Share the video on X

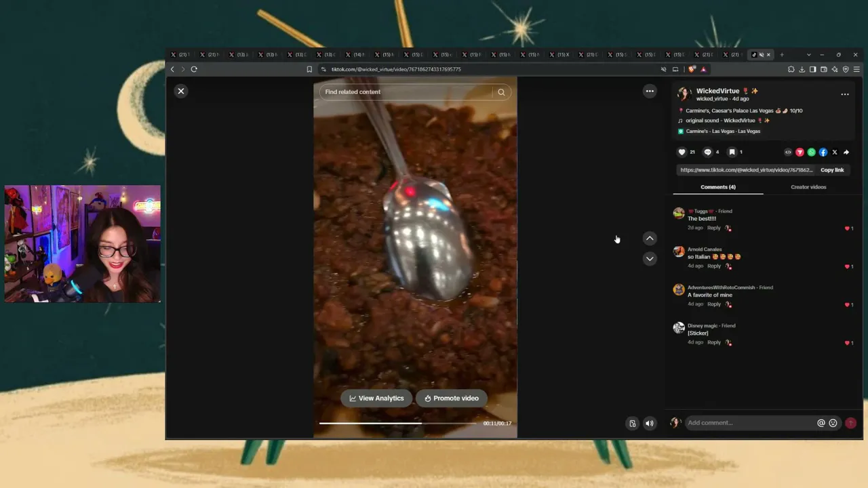835,152
